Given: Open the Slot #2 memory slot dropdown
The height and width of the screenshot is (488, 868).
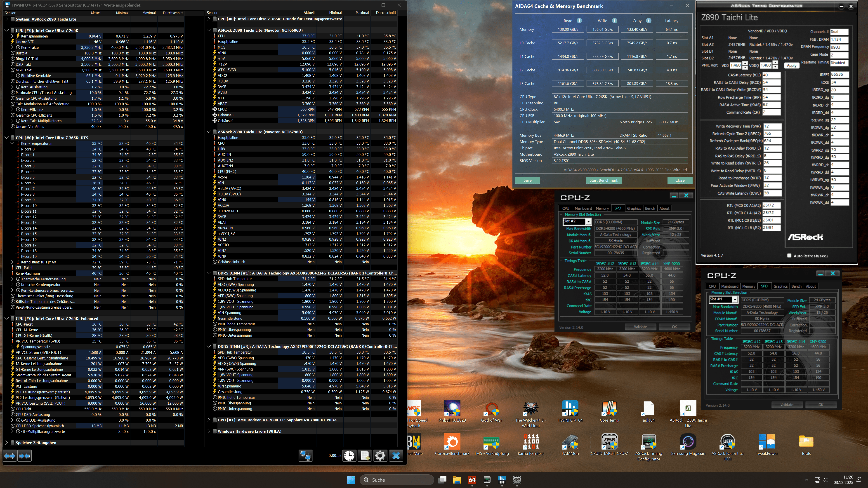Looking at the screenshot, I should (588, 222).
